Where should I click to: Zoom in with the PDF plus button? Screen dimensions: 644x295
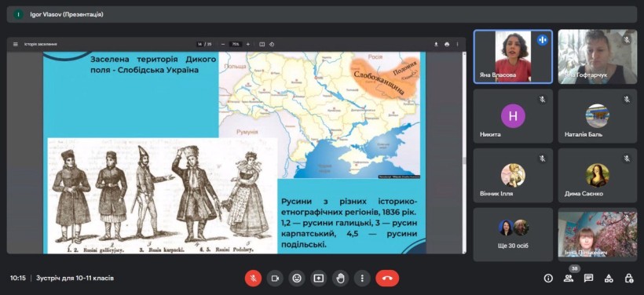tap(247, 44)
